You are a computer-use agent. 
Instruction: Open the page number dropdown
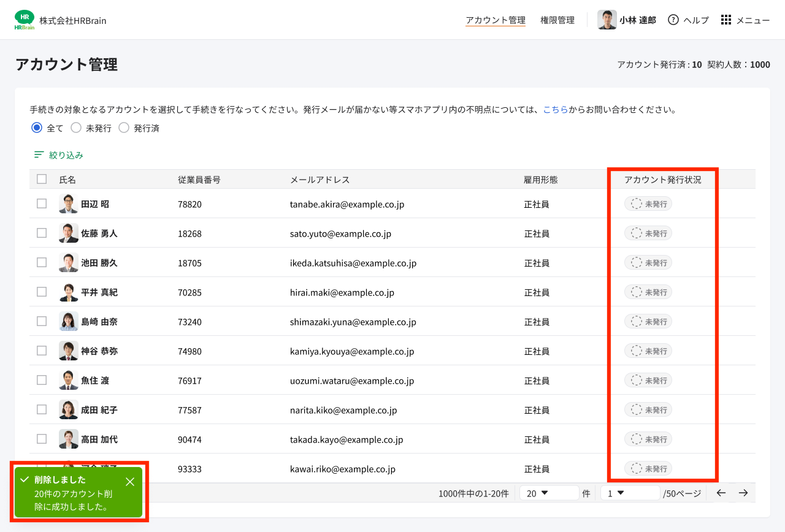click(x=629, y=493)
